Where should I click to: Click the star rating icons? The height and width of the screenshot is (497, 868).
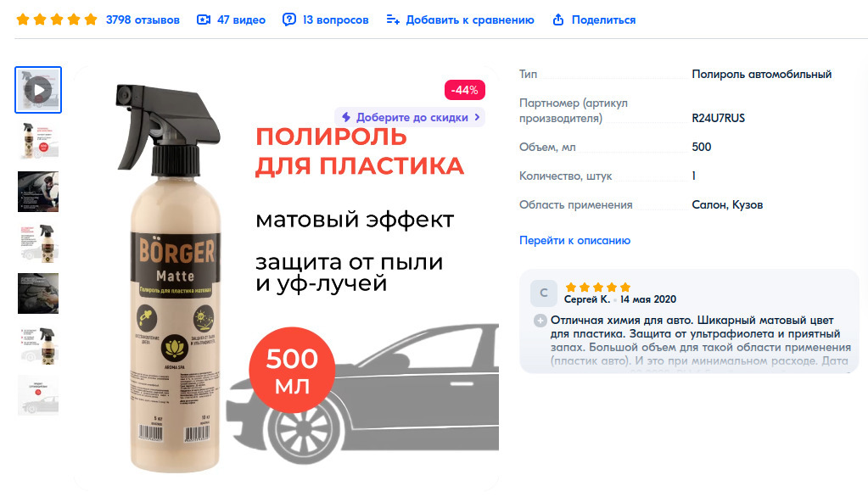(x=57, y=20)
